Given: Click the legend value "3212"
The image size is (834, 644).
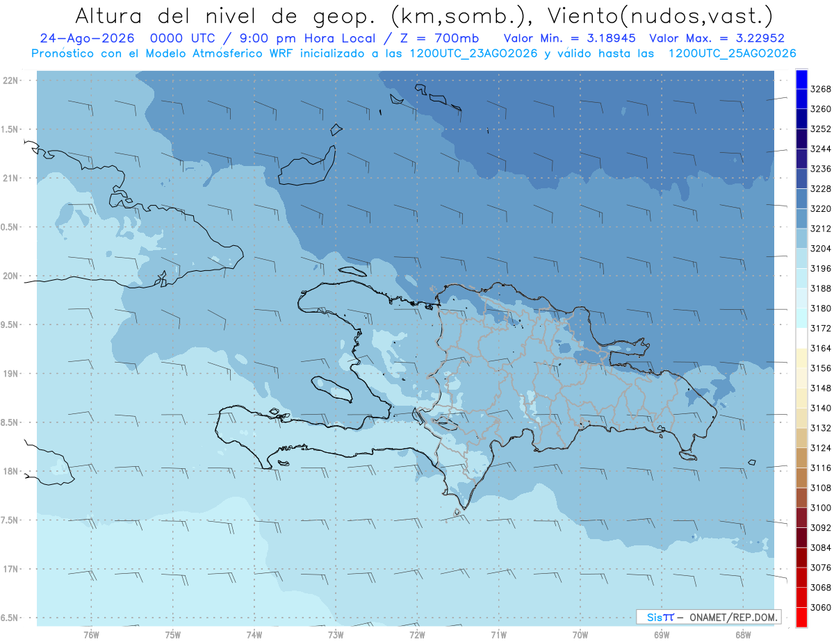Looking at the screenshot, I should point(821,229).
